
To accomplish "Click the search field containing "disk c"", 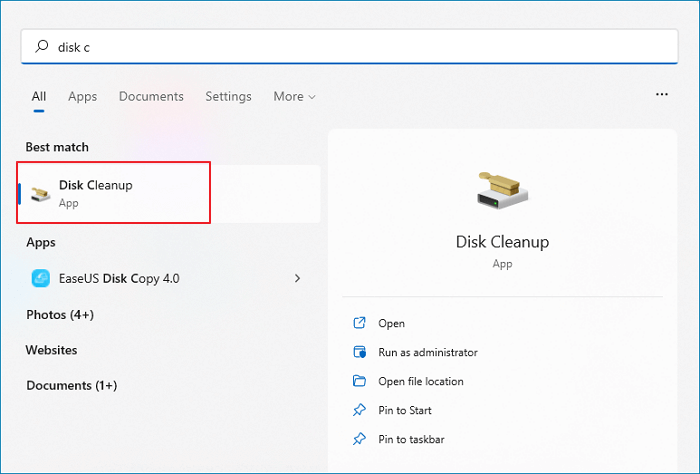I will tap(350, 46).
